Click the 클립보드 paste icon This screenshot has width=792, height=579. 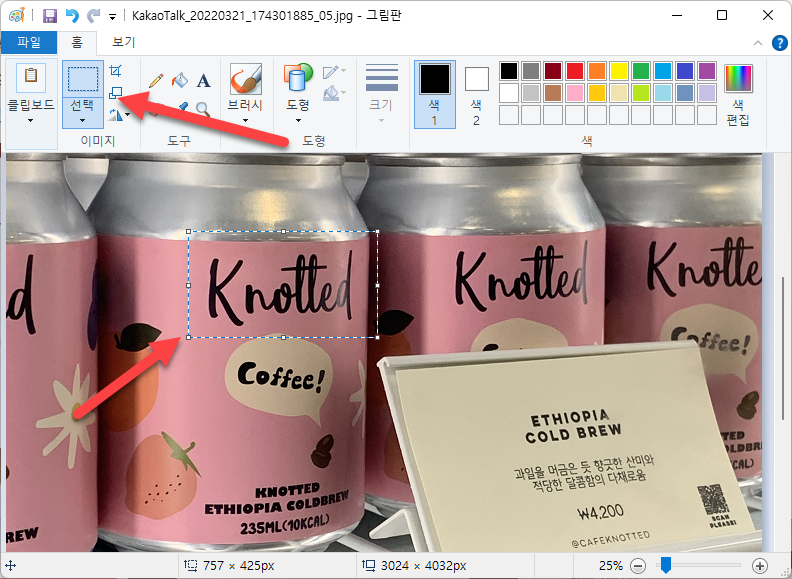[31, 77]
